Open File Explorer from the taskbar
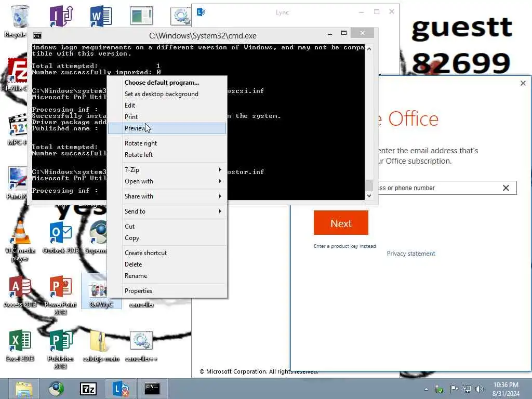This screenshot has height=399, width=532. click(x=24, y=389)
